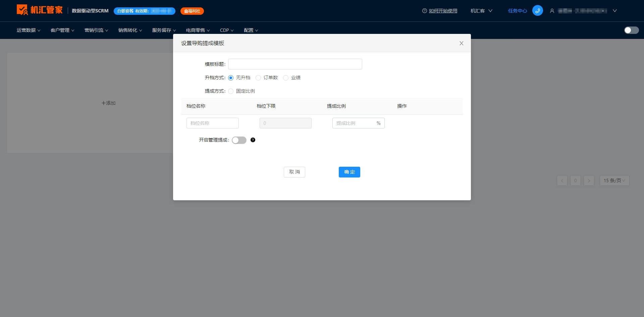Click the blue phone call icon
This screenshot has height=317, width=644.
click(537, 11)
